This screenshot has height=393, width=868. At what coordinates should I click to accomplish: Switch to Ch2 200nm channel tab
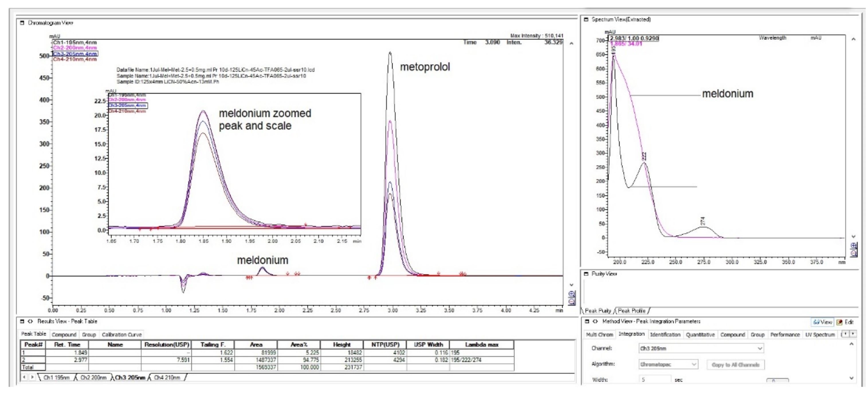(93, 378)
